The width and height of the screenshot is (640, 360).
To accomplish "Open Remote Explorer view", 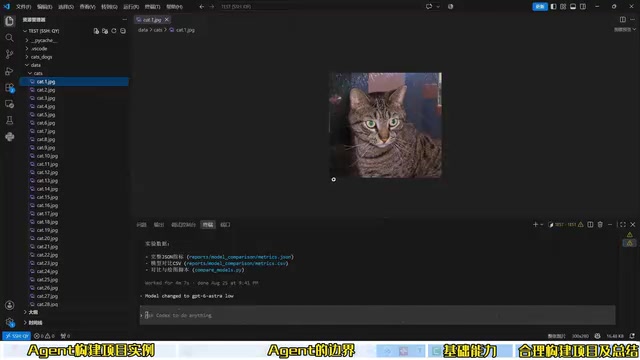I will [9, 104].
